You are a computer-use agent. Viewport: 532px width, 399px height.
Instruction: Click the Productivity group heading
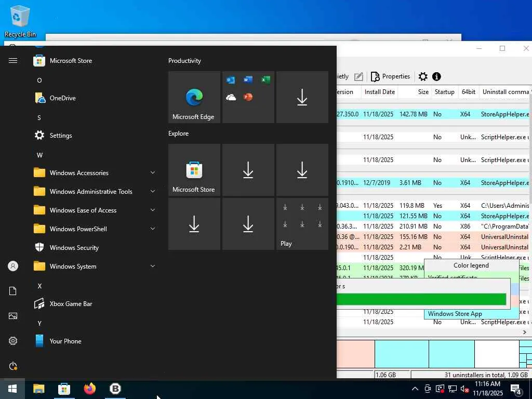point(184,61)
